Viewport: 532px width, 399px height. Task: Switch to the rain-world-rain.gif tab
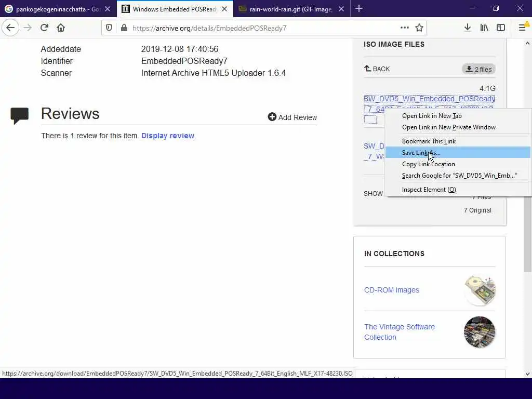click(292, 9)
